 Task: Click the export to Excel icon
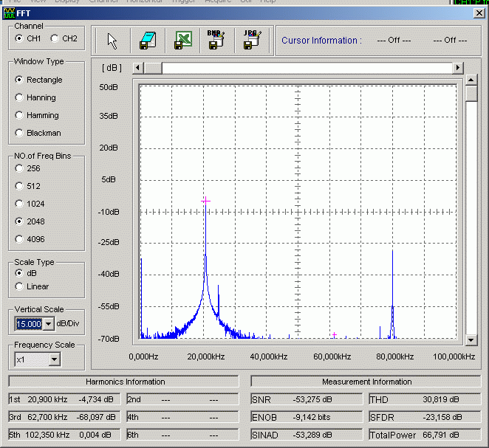click(182, 41)
